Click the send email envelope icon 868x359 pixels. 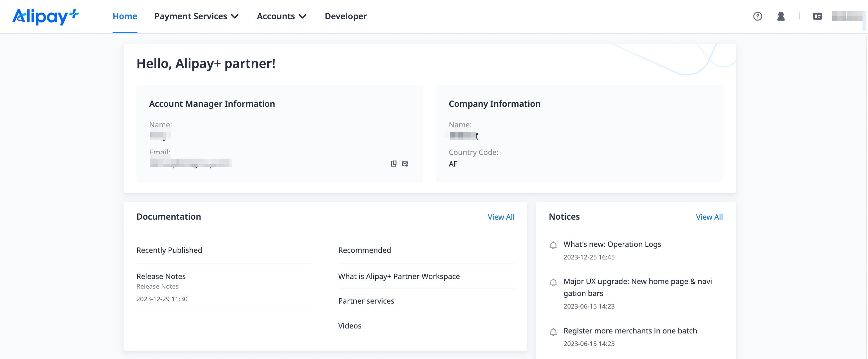tap(405, 164)
